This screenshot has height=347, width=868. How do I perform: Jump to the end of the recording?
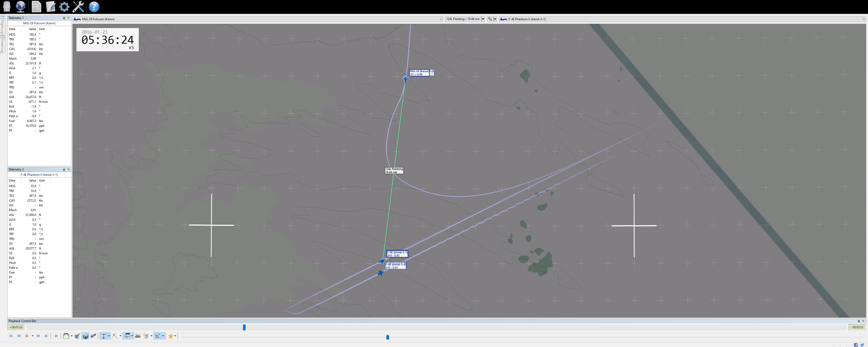(x=46, y=336)
